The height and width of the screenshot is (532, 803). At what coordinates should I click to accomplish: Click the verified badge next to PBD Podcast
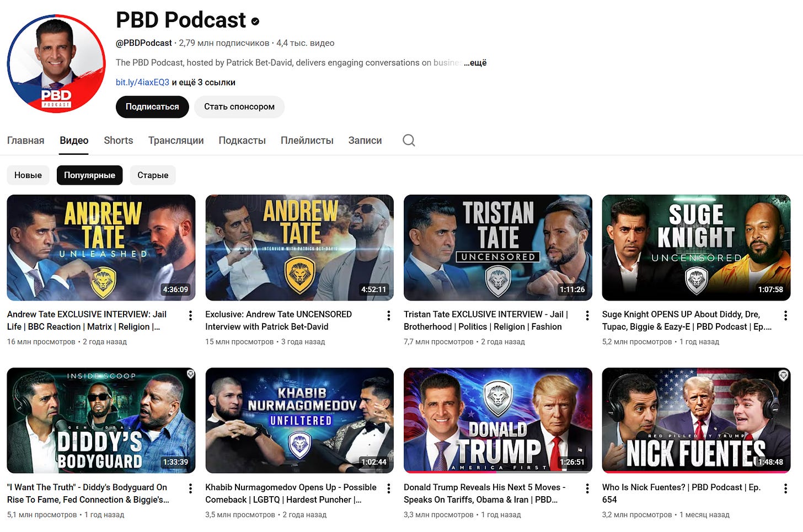tap(255, 22)
